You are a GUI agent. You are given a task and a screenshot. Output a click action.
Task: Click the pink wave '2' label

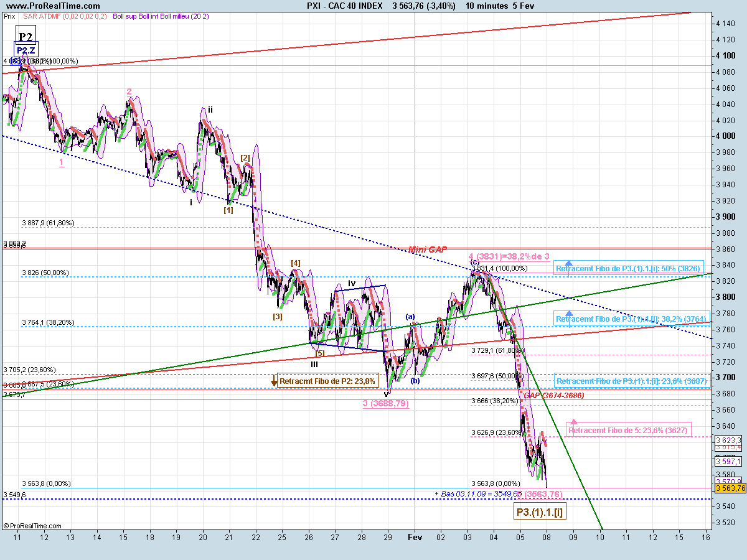[129, 91]
